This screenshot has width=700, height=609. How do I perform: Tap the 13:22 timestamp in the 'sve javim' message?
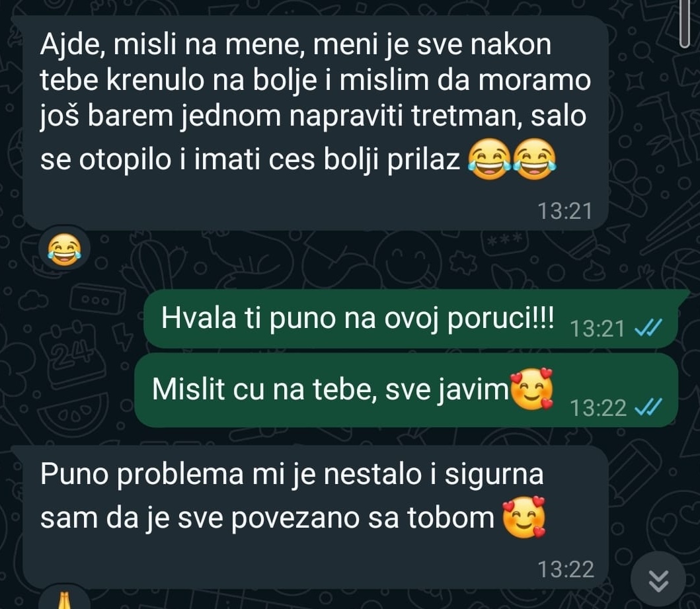tap(598, 407)
